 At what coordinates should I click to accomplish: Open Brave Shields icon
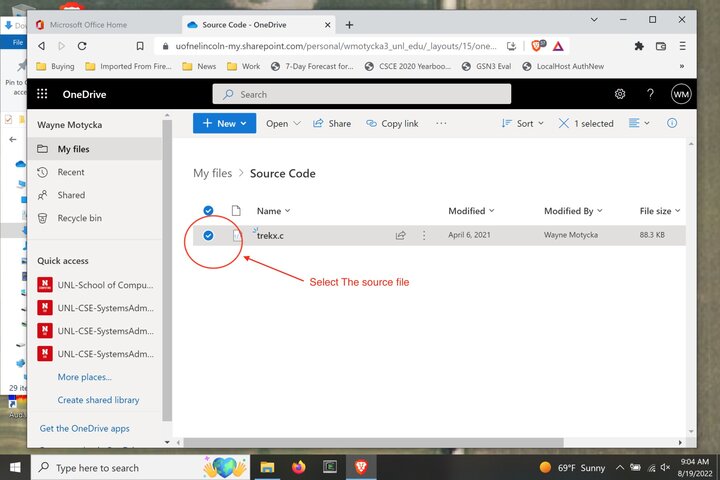point(537,45)
